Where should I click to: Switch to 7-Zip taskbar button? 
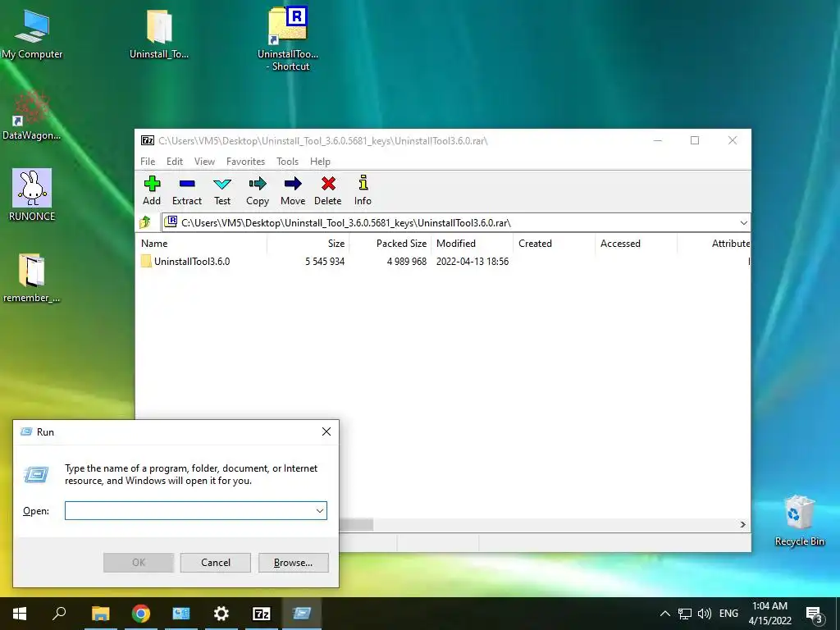(262, 614)
